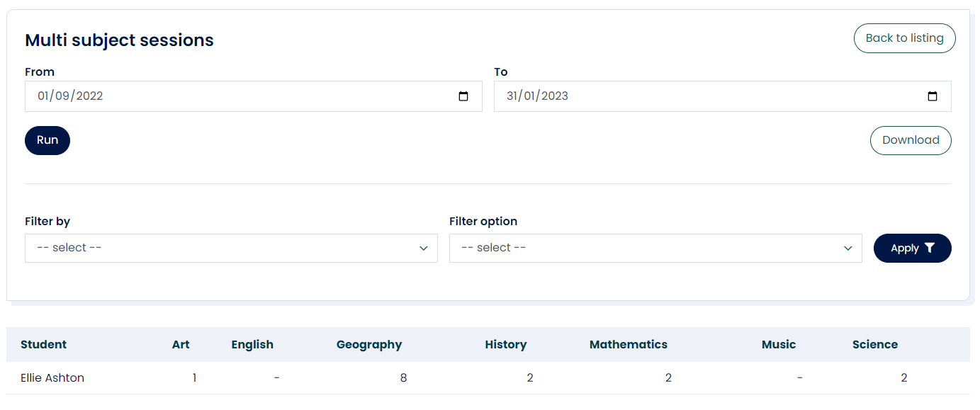Click the Music column header

[779, 345]
